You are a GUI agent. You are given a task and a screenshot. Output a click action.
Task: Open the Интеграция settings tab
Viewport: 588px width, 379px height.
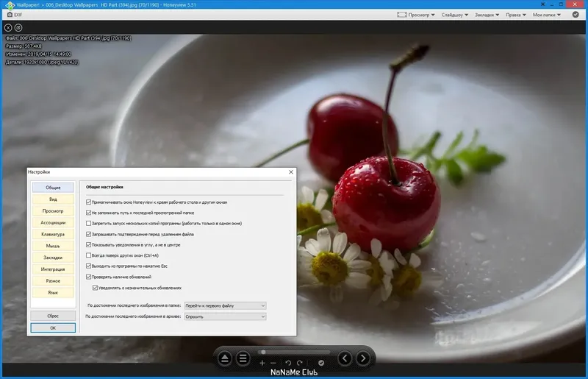point(53,269)
